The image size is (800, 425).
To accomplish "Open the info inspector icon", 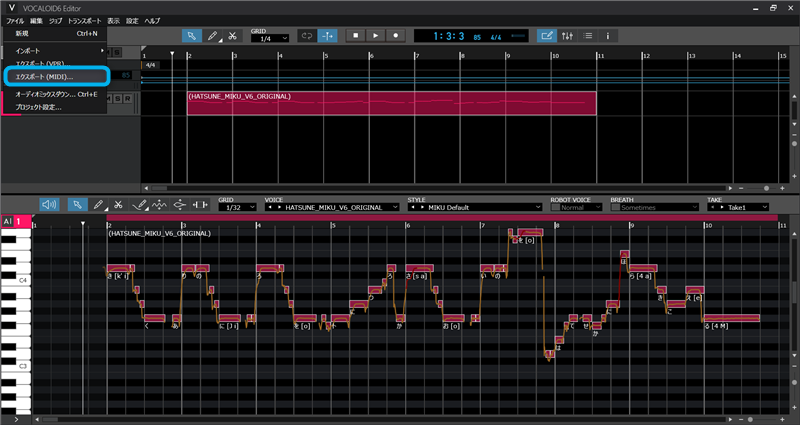I will click(x=607, y=36).
